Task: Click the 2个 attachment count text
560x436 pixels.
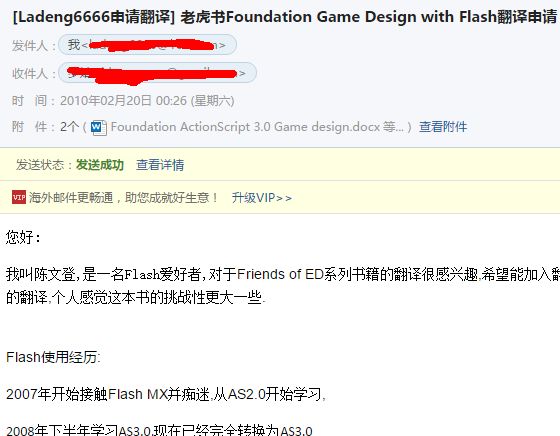Action: 69,127
